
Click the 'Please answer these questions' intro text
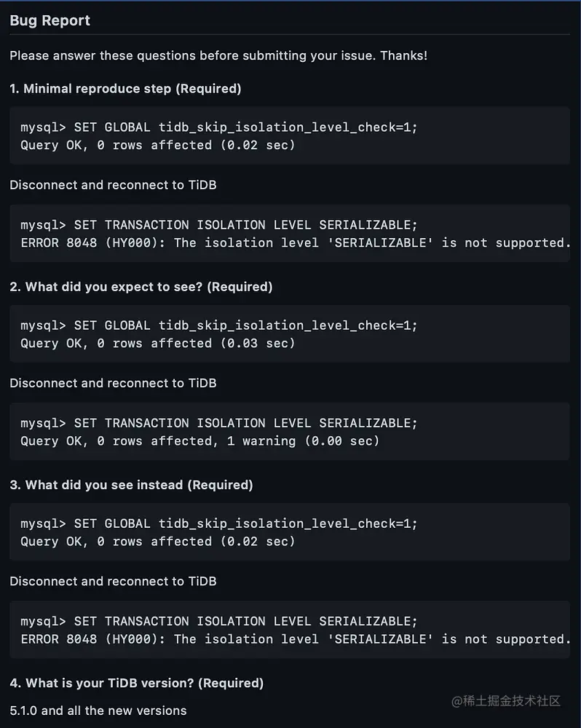point(218,55)
